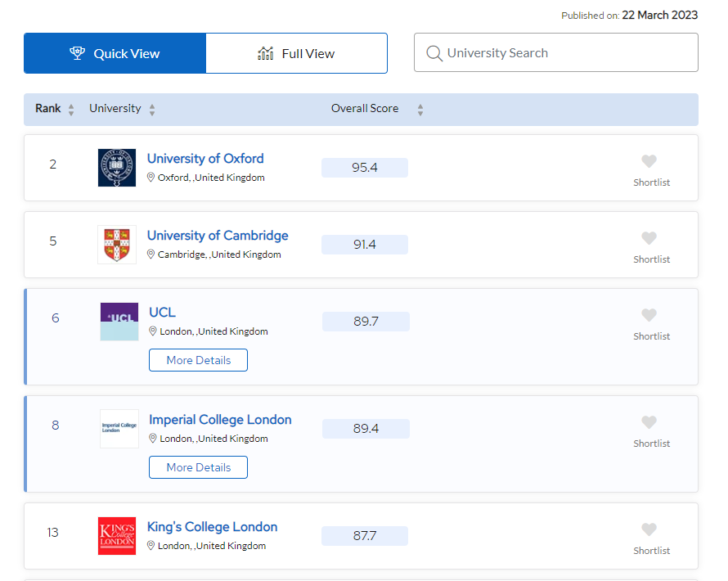This screenshot has width=728, height=581.
Task: Open More Details for UCL
Action: (x=198, y=360)
